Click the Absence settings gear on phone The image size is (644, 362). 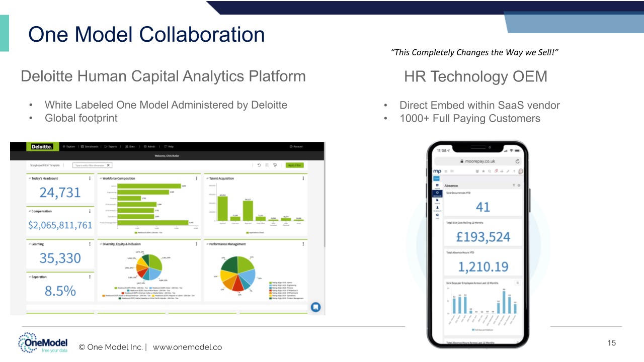(x=519, y=186)
